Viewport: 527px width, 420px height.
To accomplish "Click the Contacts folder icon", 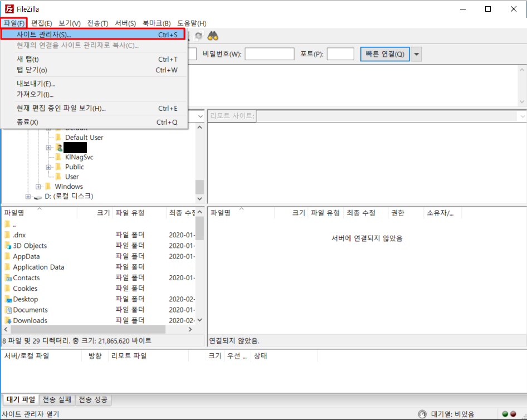I will pos(8,278).
